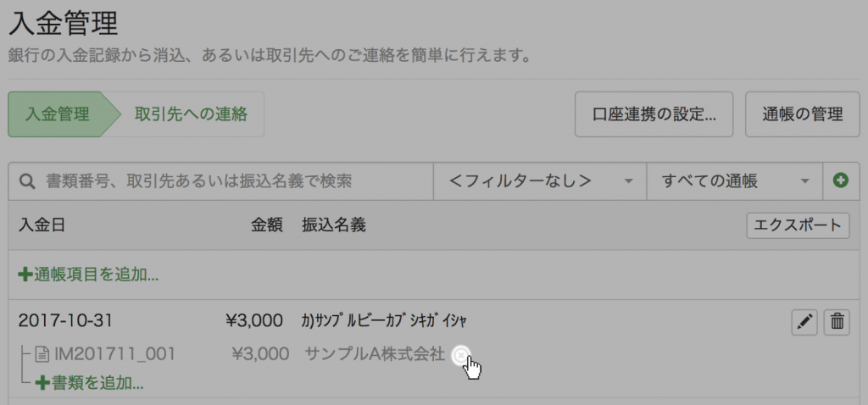Click the エクスポート button
This screenshot has width=868, height=405.
[x=798, y=225]
